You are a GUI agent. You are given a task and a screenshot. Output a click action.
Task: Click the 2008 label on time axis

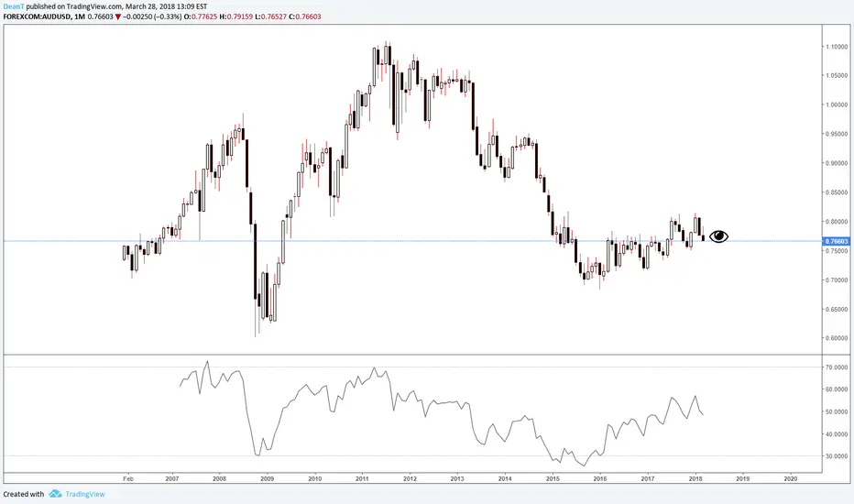[x=220, y=479]
